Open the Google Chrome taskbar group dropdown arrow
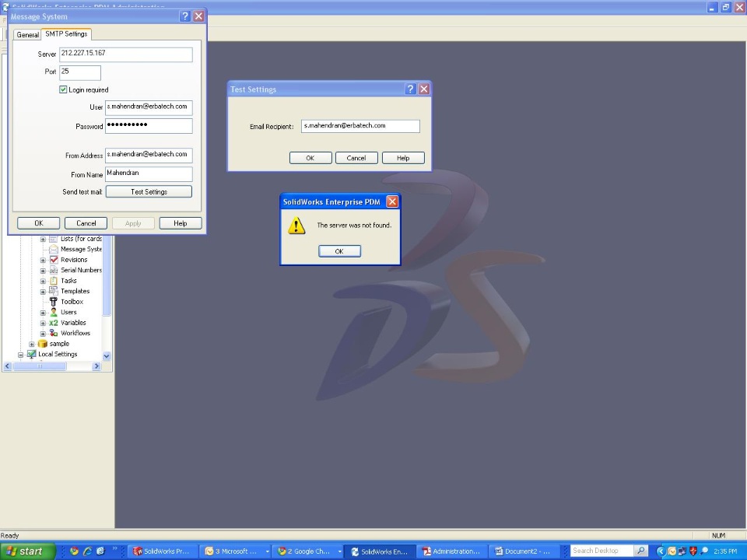 [340, 551]
